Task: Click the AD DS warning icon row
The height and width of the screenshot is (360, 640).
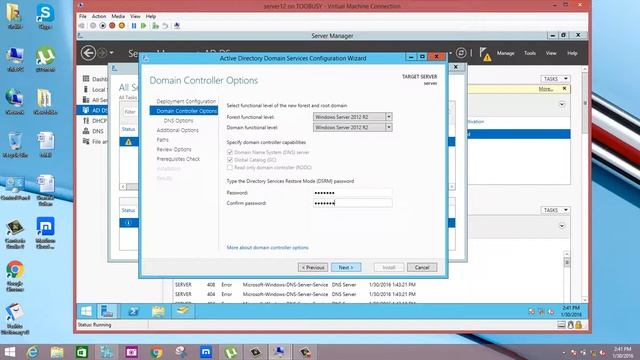Action: coord(129,142)
